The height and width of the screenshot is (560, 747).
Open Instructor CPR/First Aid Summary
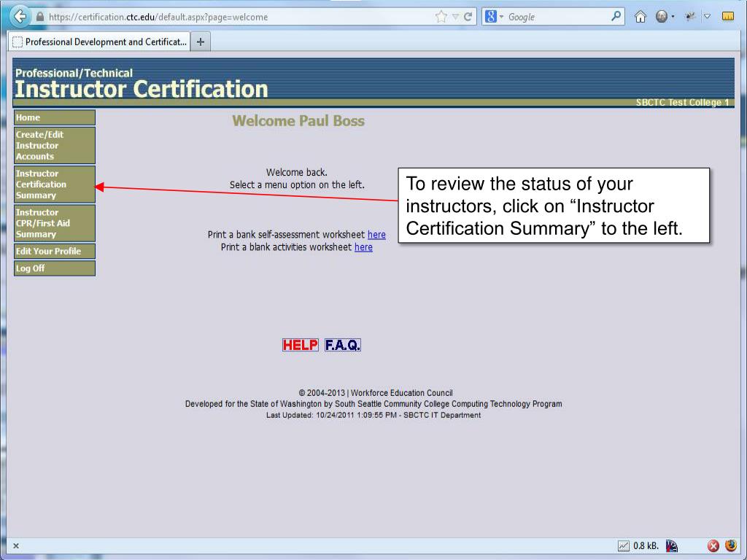tap(55, 223)
